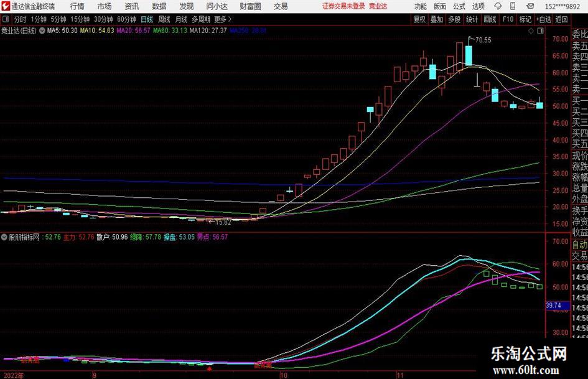Switch to the 周线 weekly period

pyautogui.click(x=164, y=19)
